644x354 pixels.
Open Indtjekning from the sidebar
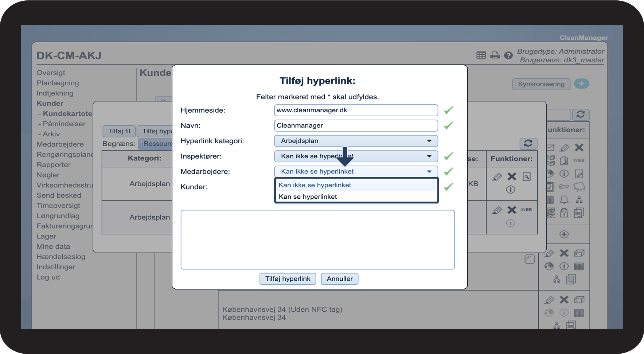[x=55, y=93]
